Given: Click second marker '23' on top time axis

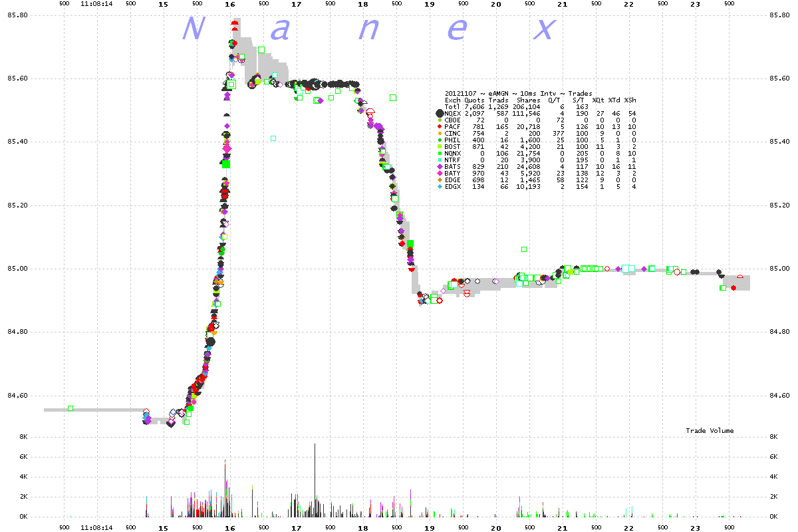Looking at the screenshot, I should (x=695, y=4).
